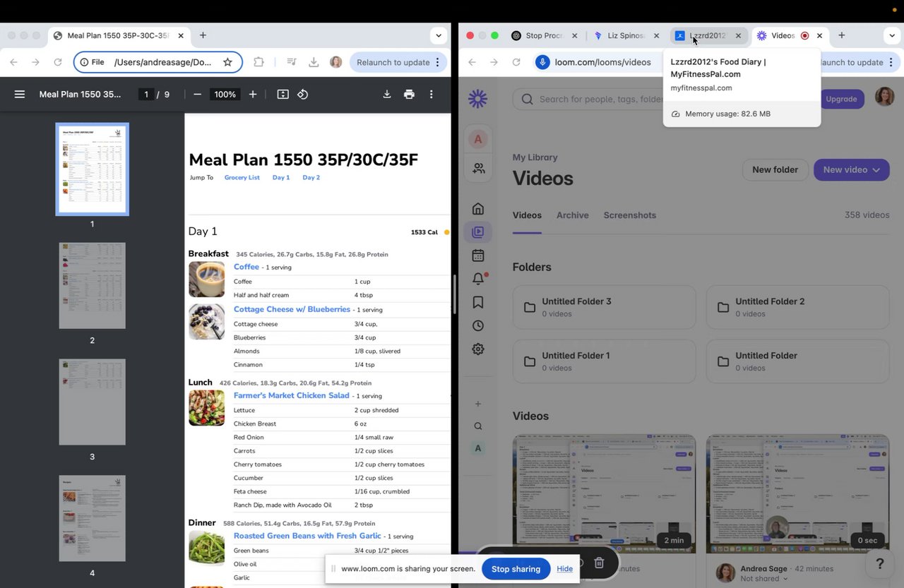Open tab search dropdown in right Chrome window

(891, 35)
